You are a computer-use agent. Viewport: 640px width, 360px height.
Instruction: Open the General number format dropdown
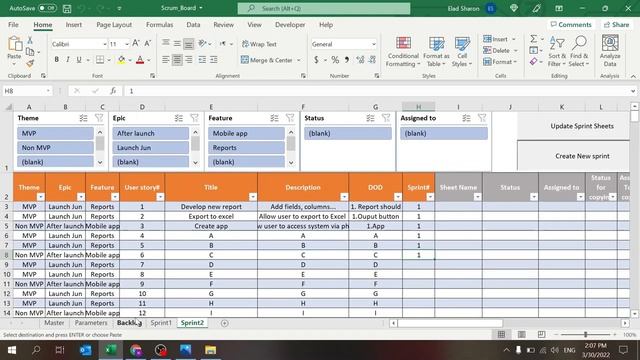point(373,44)
